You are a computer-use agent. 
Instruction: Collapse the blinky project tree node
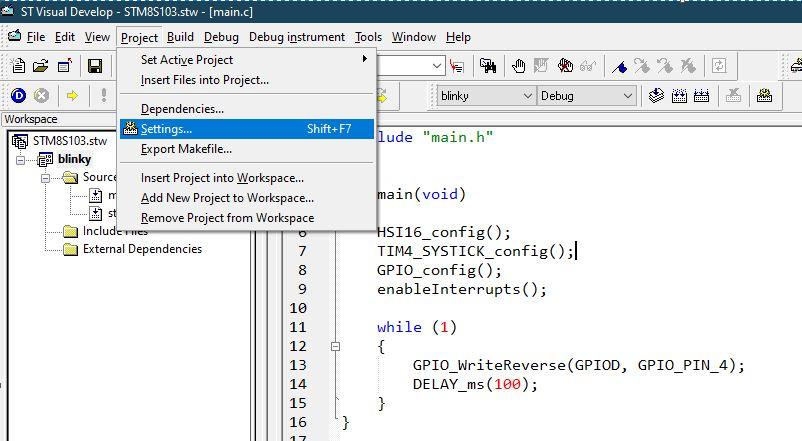pos(20,160)
